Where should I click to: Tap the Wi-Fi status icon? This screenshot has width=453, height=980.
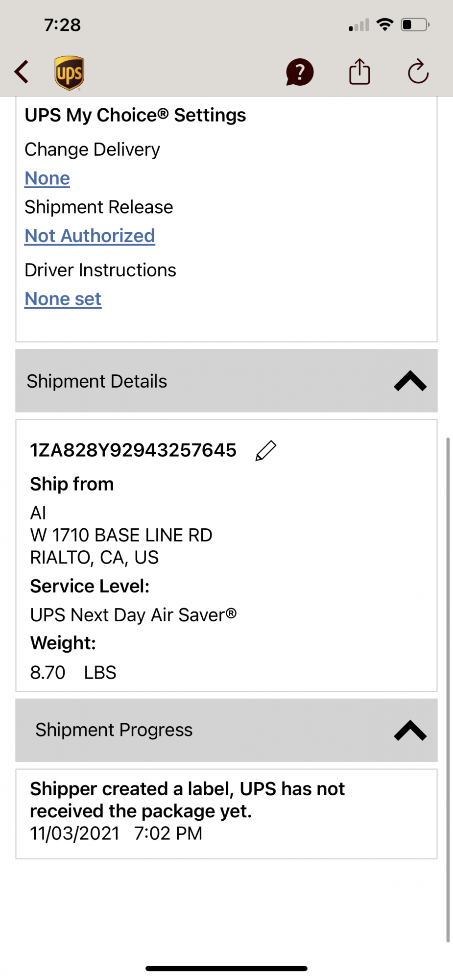point(385,24)
